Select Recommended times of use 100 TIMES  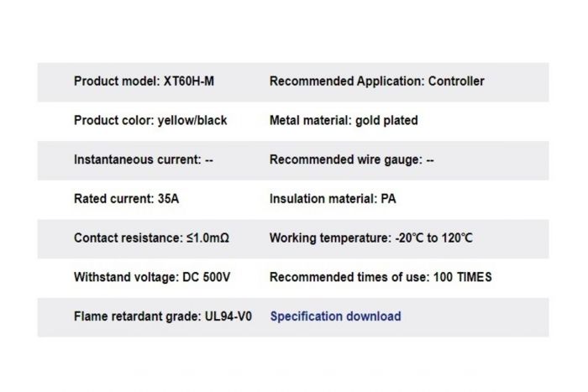click(x=381, y=277)
